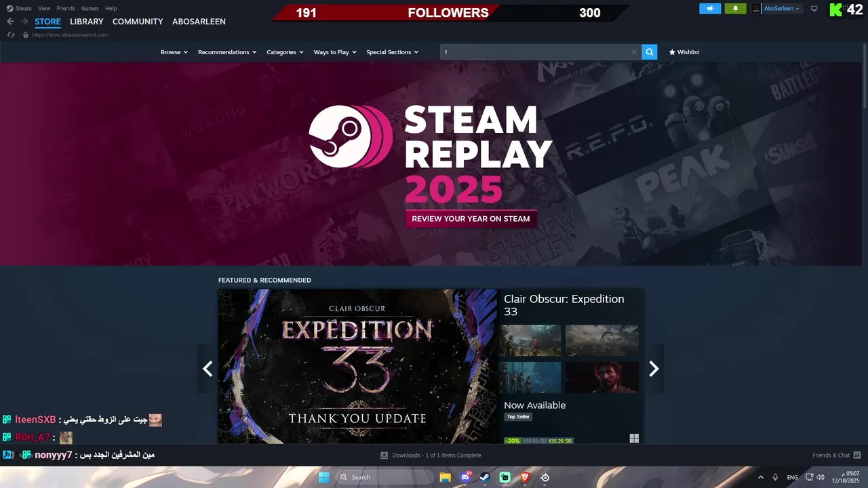Screen dimensions: 868x488
Task: Click the Wishlist star link
Action: click(x=684, y=52)
